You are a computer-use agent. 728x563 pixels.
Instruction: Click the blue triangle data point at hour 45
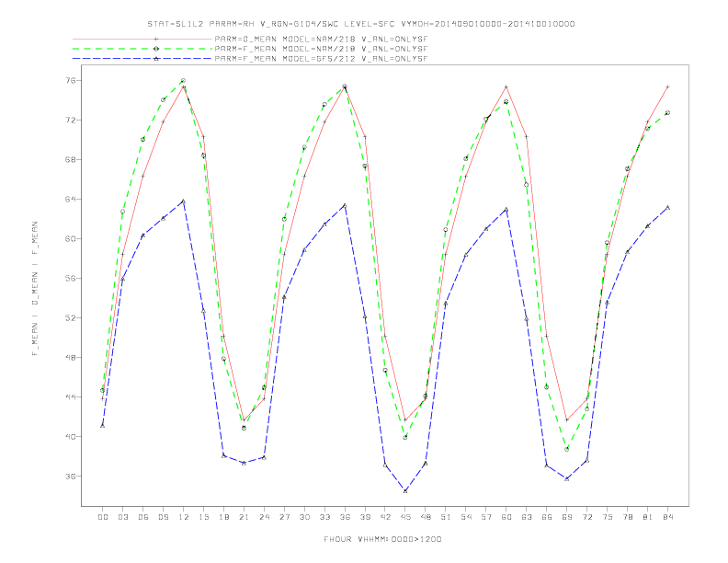405,490
